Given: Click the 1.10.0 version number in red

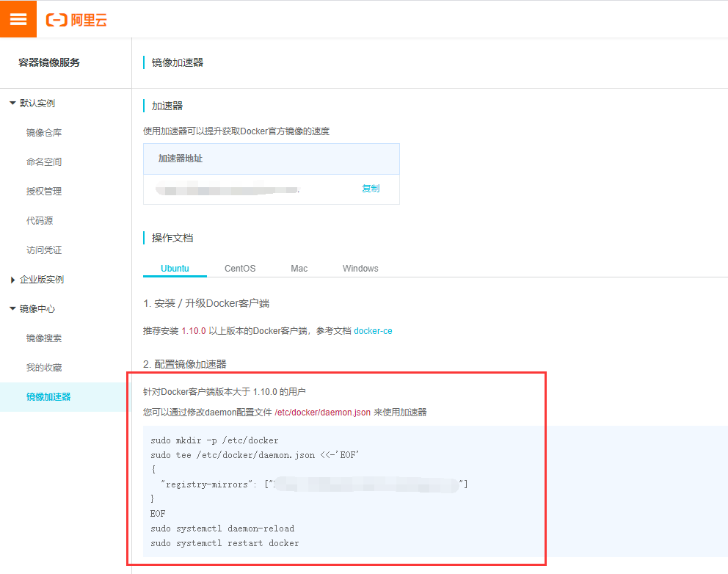Looking at the screenshot, I should click(194, 331).
